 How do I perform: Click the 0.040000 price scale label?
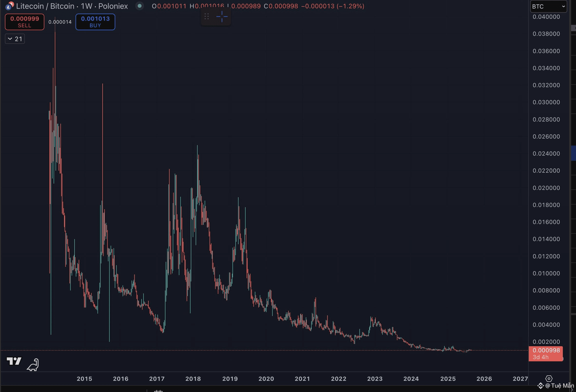(x=546, y=17)
